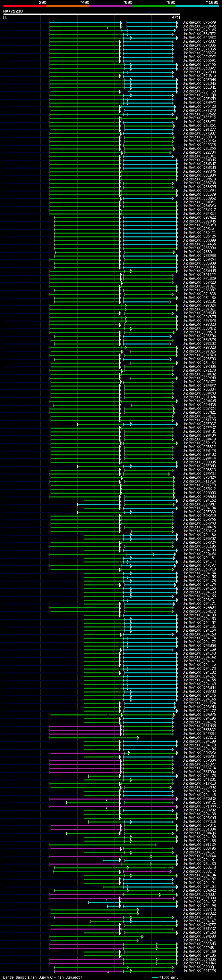Select label UniRef100_B2CFL2

199,118
